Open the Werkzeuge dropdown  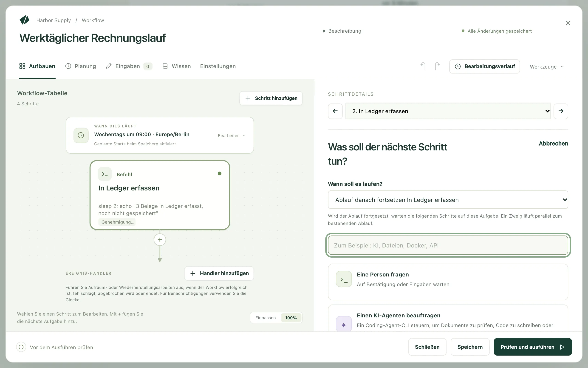click(547, 67)
